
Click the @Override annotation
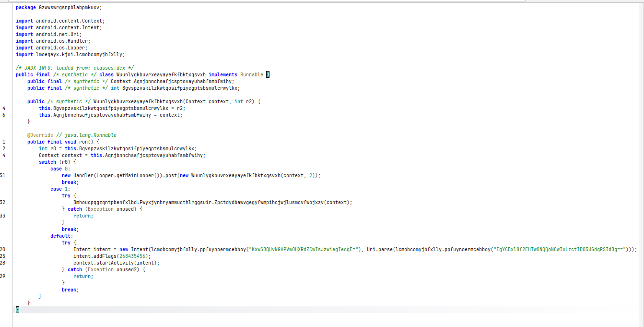(x=40, y=135)
